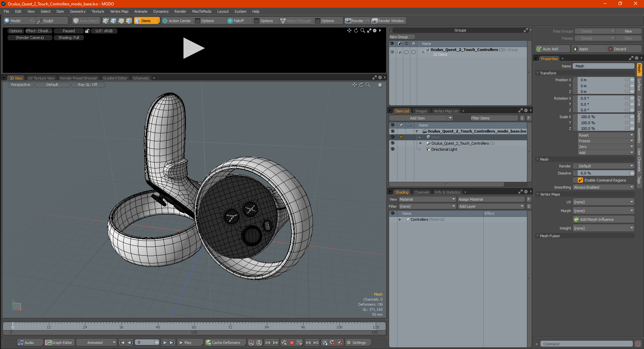Step to previous frame
Screen dimensions: 644x349
pyautogui.click(x=130, y=343)
